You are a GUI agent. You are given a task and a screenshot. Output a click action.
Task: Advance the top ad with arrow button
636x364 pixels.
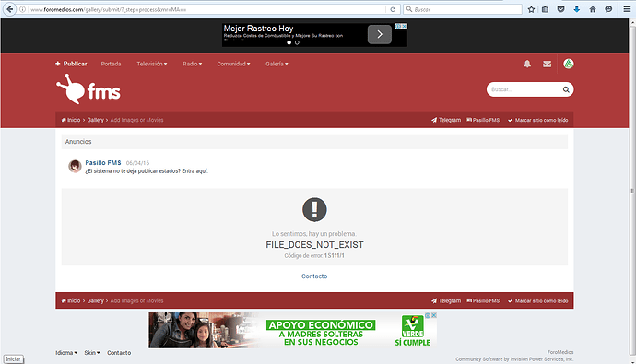pos(380,34)
